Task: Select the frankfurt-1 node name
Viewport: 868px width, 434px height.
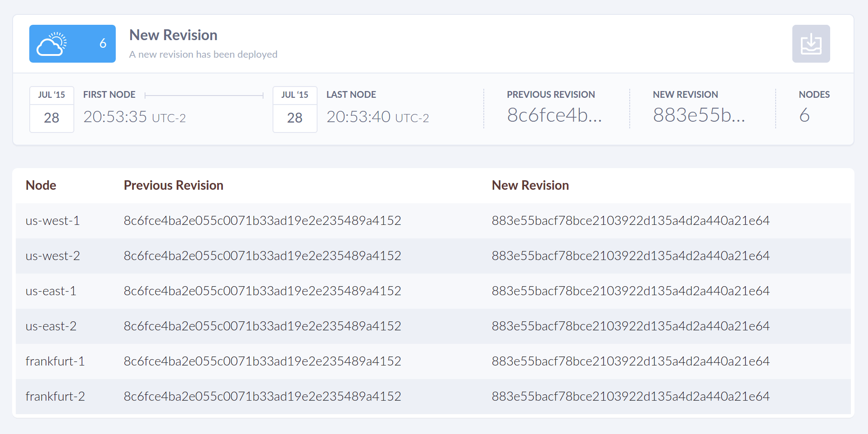Action: tap(55, 361)
